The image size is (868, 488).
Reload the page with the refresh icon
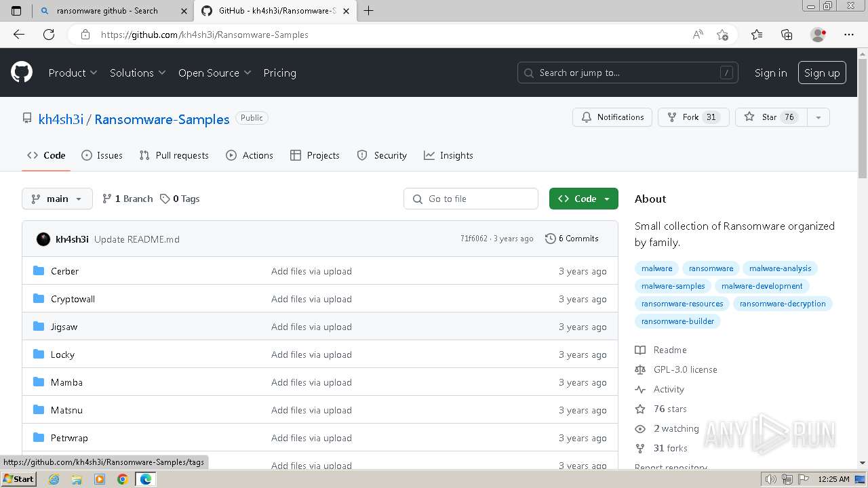coord(49,35)
